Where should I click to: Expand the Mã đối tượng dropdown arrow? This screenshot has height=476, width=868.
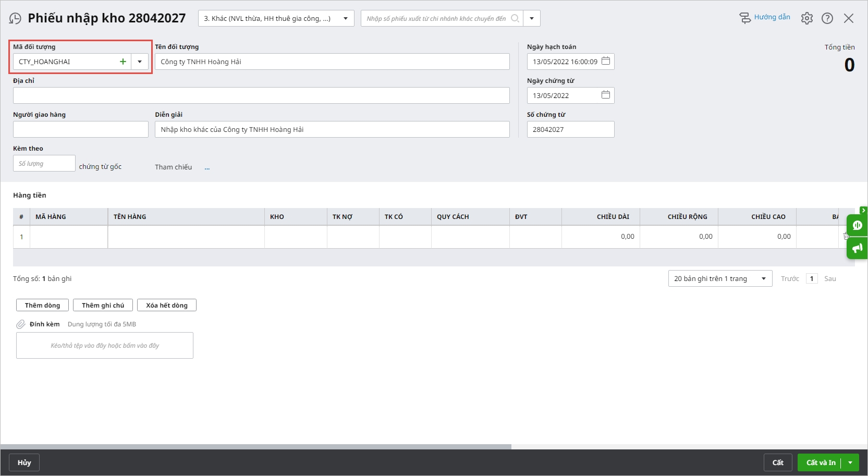(140, 62)
